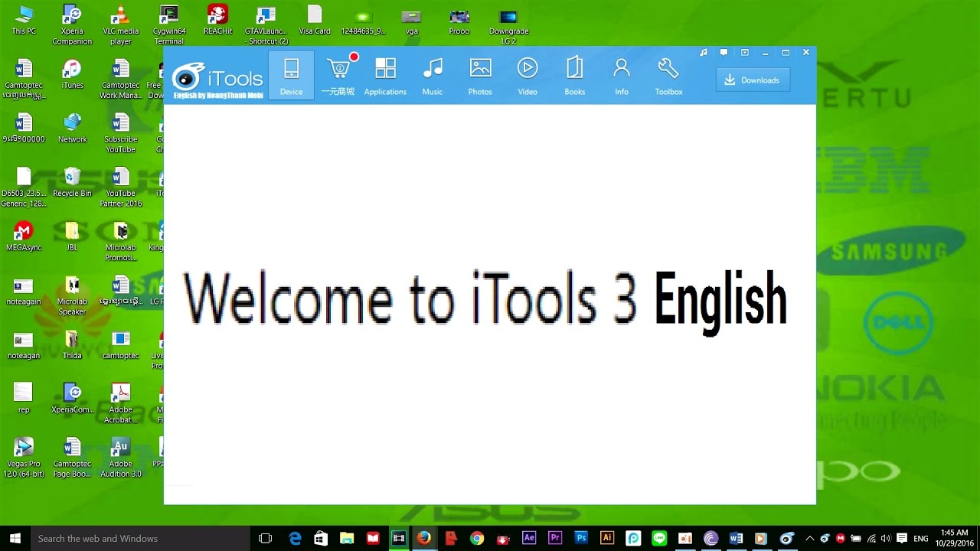Open Action Center notifications icon

coord(902,538)
